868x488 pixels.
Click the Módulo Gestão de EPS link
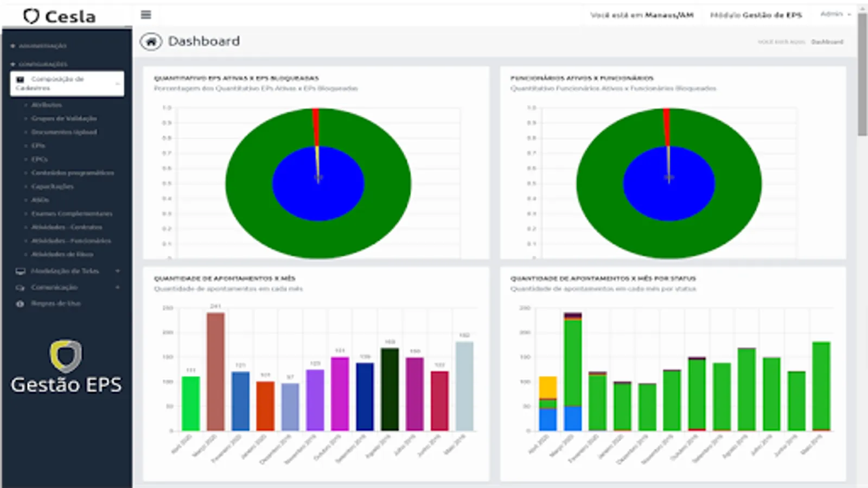(756, 15)
